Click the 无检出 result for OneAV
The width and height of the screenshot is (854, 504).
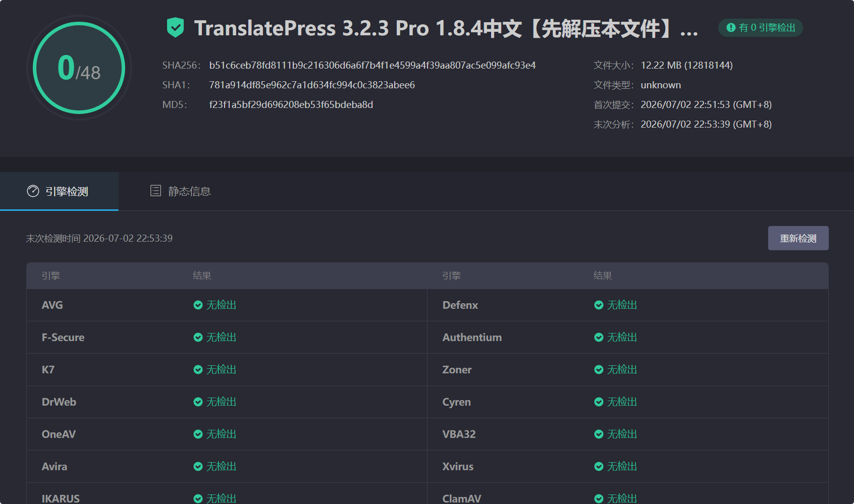pyautogui.click(x=221, y=434)
